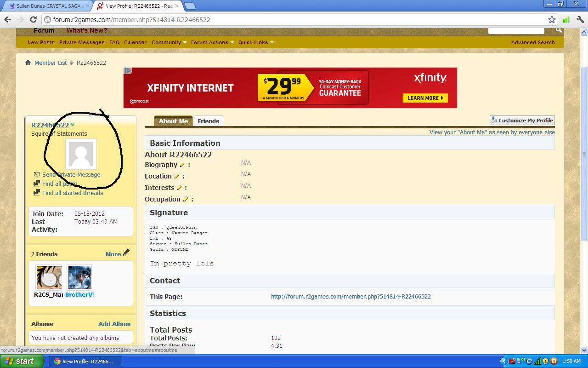Select the About Me tab
The image size is (588, 368).
point(173,121)
